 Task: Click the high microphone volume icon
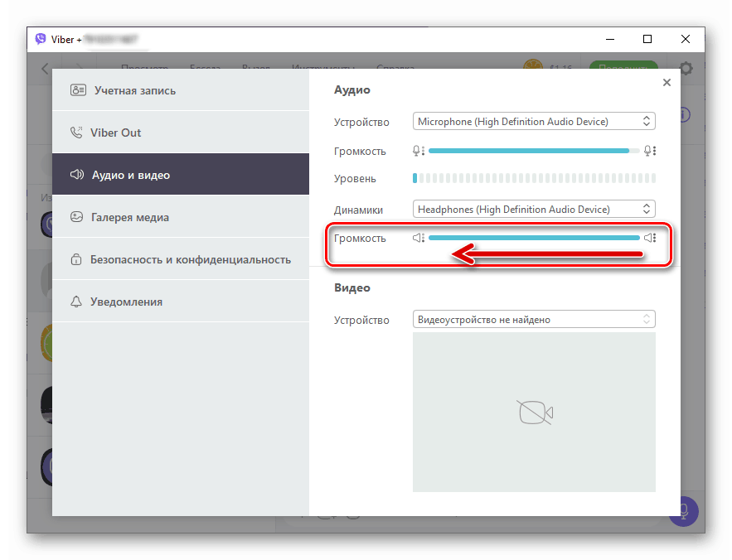tap(650, 151)
